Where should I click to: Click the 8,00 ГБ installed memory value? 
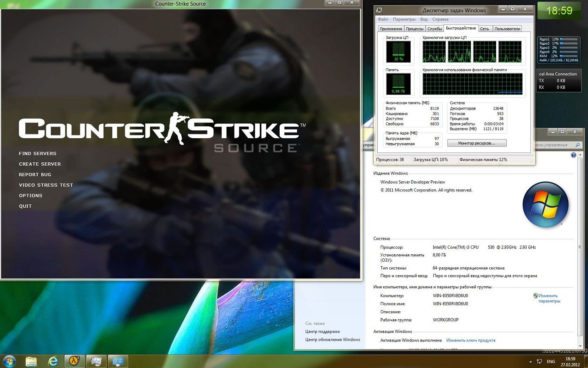(439, 255)
